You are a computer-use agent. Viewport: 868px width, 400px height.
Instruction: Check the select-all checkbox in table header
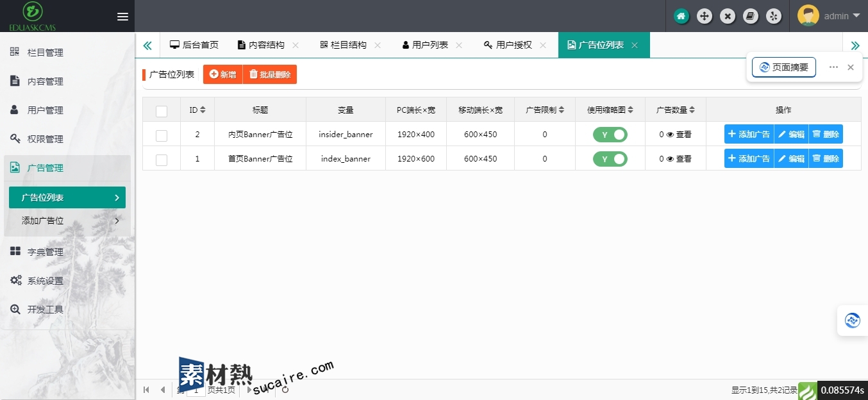[162, 111]
